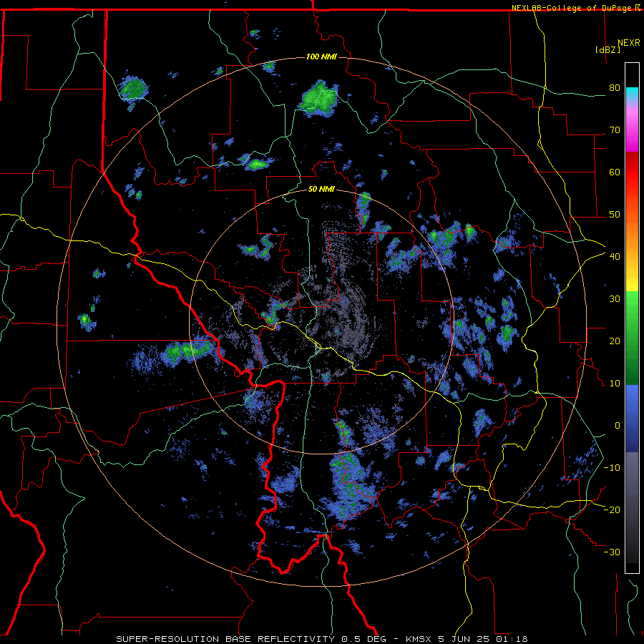Screen dimensions: 644x644
Task: Click the 80 value on the dBZ scale
Action: click(615, 88)
